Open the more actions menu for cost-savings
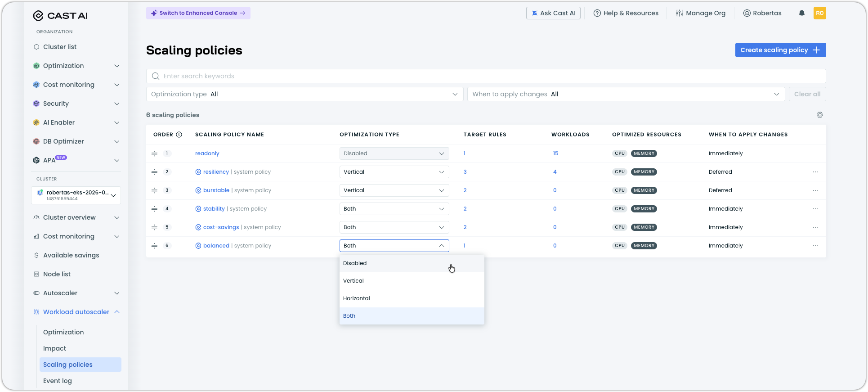The height and width of the screenshot is (392, 868). point(815,227)
